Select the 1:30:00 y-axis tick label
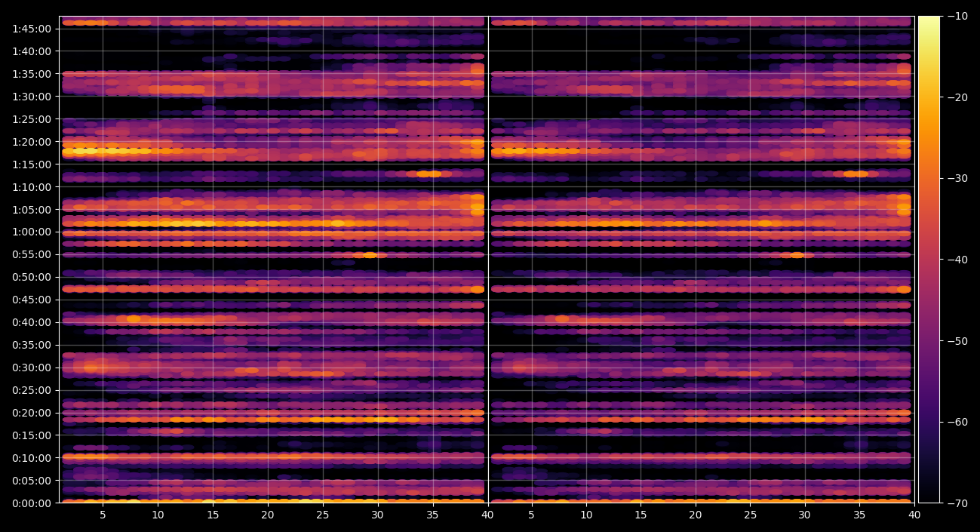The width and height of the screenshot is (980, 532). tap(32, 96)
